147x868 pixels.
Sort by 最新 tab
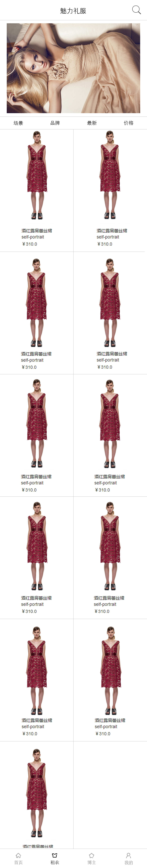pos(92,123)
